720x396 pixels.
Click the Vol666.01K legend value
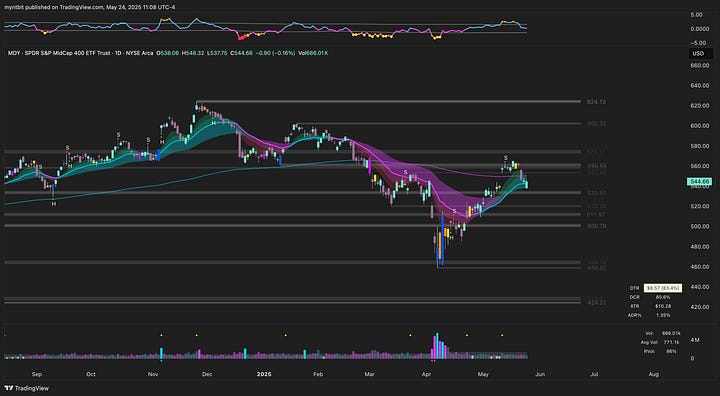click(313, 53)
